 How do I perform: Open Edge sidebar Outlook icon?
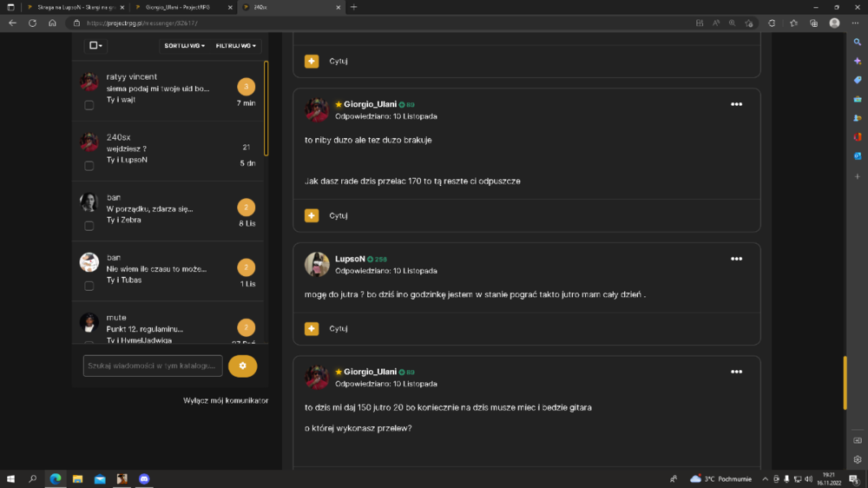pyautogui.click(x=858, y=156)
